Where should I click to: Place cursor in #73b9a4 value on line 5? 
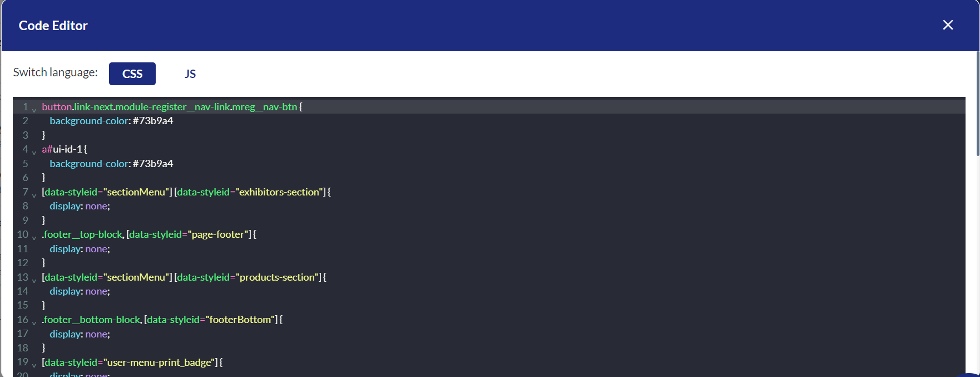[153, 164]
